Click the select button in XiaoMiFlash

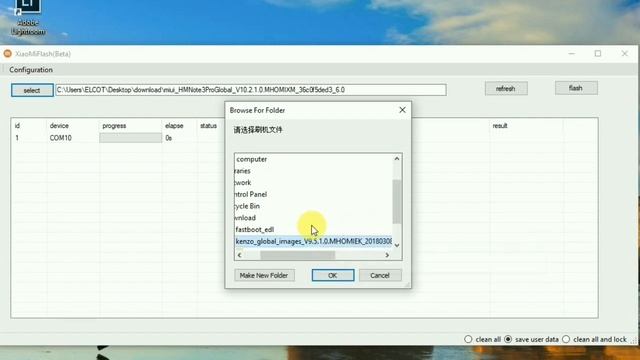point(32,90)
